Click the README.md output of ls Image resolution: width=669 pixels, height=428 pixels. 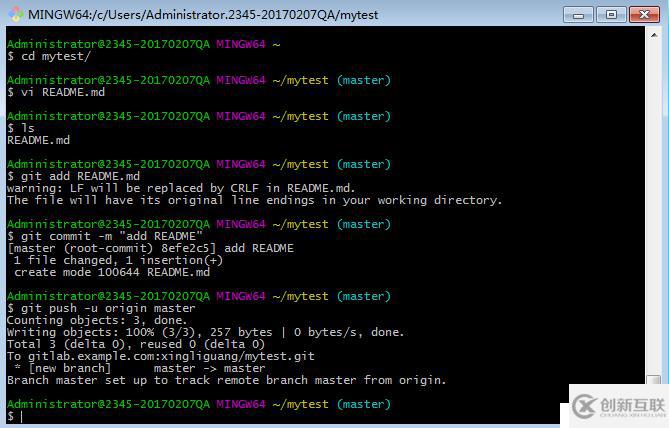point(38,140)
